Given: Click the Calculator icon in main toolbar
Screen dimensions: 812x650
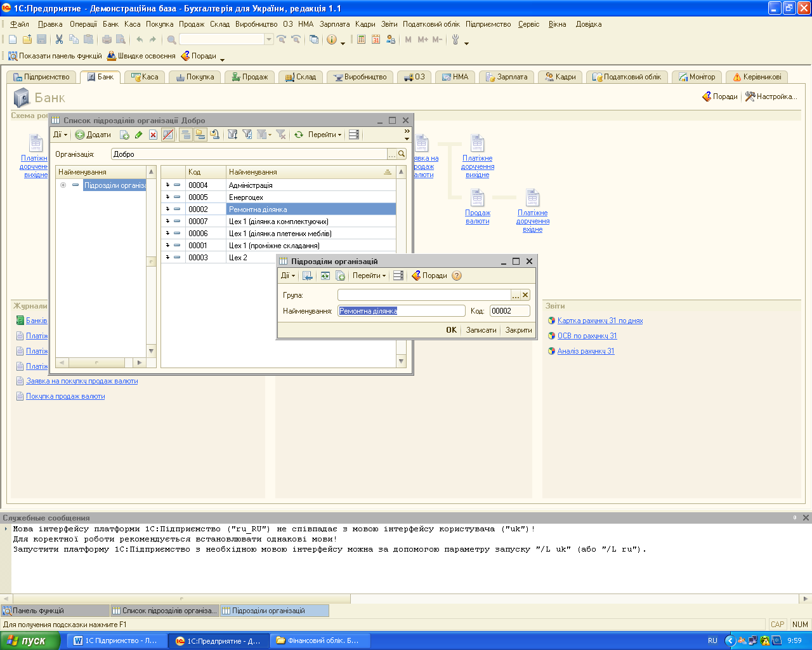Looking at the screenshot, I should pyautogui.click(x=361, y=39).
